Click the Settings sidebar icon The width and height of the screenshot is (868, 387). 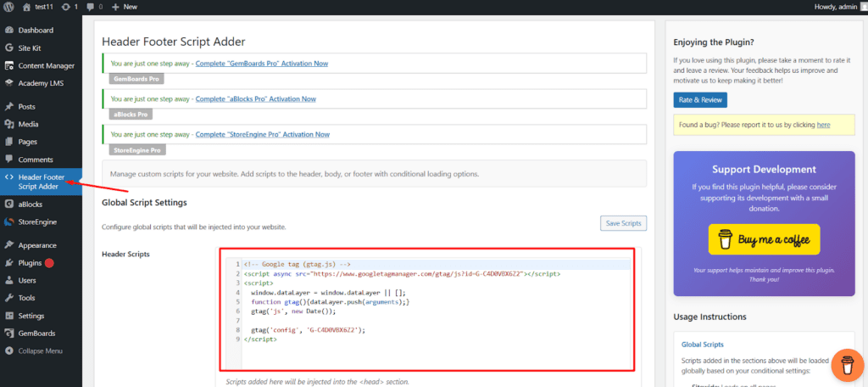[x=8, y=316]
